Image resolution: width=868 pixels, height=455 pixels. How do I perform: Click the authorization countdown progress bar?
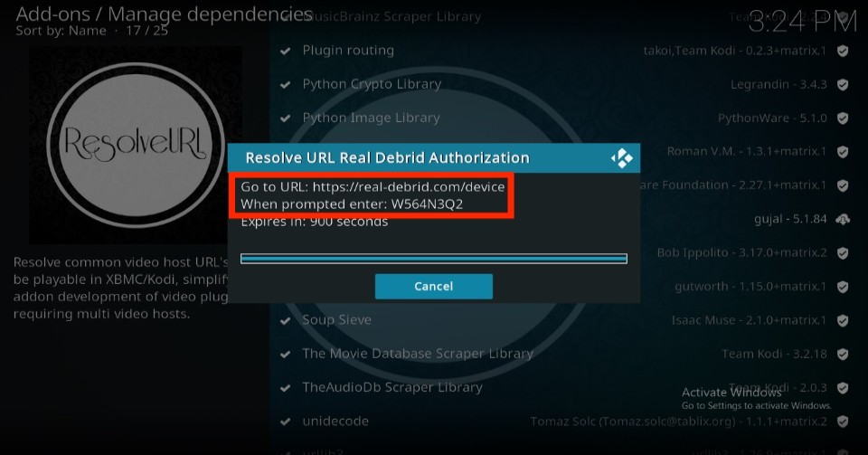(433, 259)
